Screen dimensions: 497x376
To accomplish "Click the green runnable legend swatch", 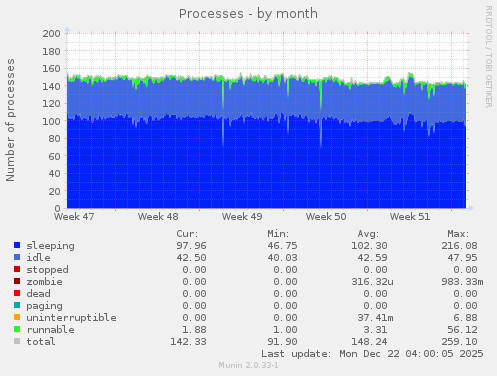I will [17, 329].
